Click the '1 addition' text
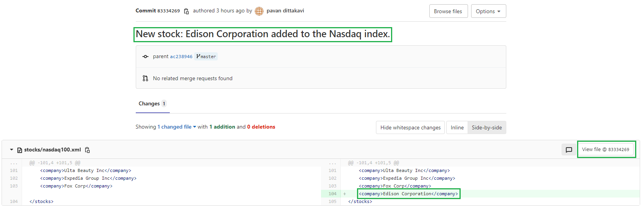Image resolution: width=644 pixels, height=208 pixels. pos(222,127)
